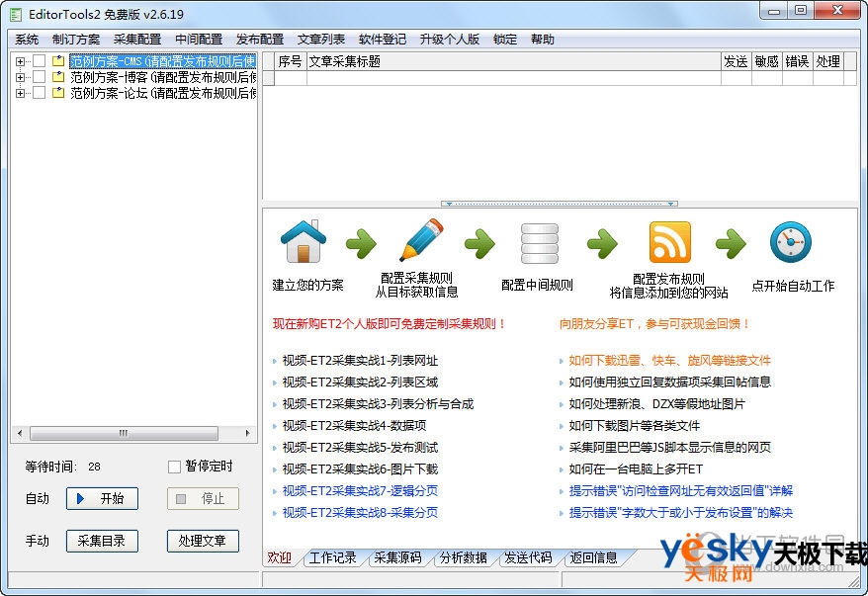Click the pencil icon for 配置采集规则

point(422,241)
